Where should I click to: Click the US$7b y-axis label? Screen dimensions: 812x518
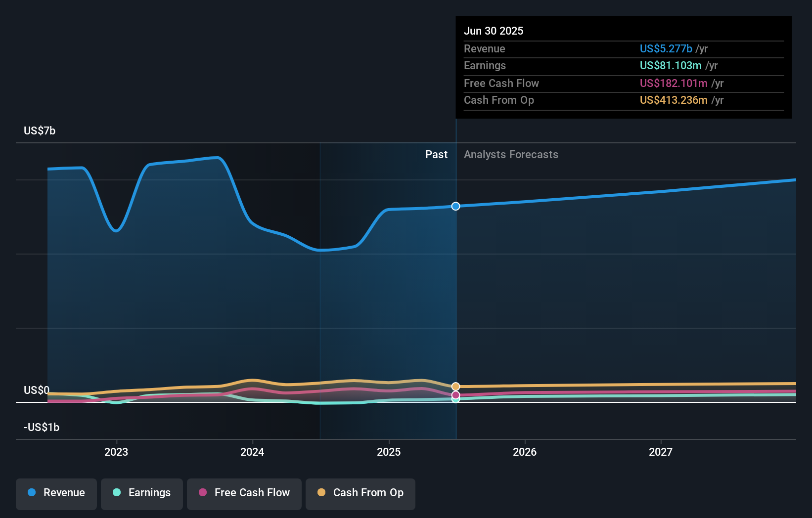click(40, 130)
